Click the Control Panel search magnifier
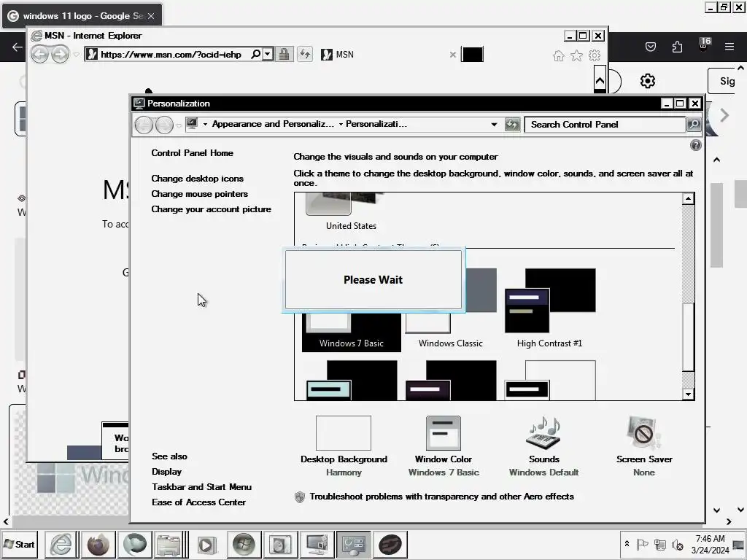 (x=694, y=124)
